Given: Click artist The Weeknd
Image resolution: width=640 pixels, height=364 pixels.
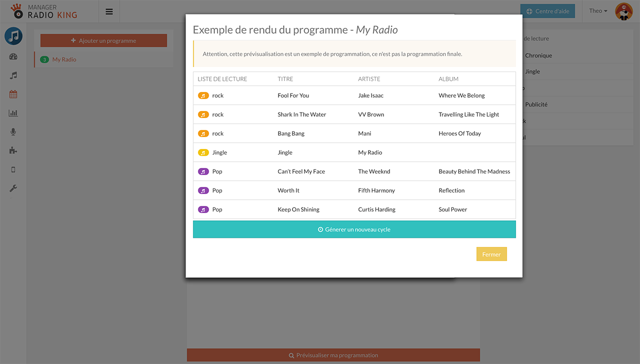Looking at the screenshot, I should point(374,171).
